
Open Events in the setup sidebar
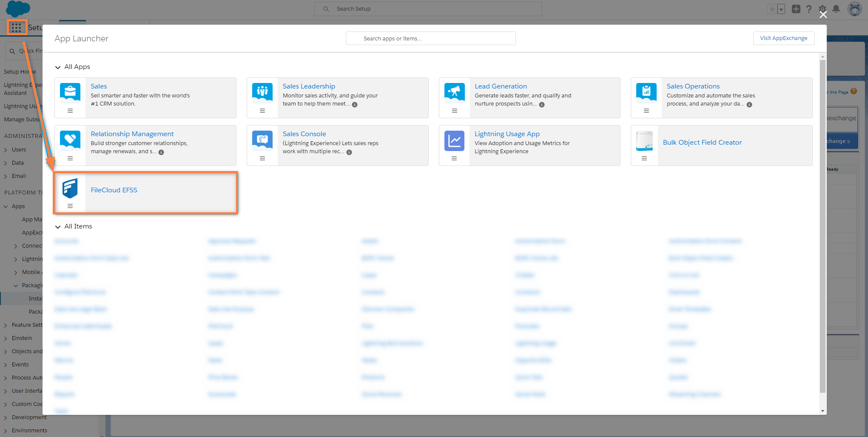coord(20,365)
